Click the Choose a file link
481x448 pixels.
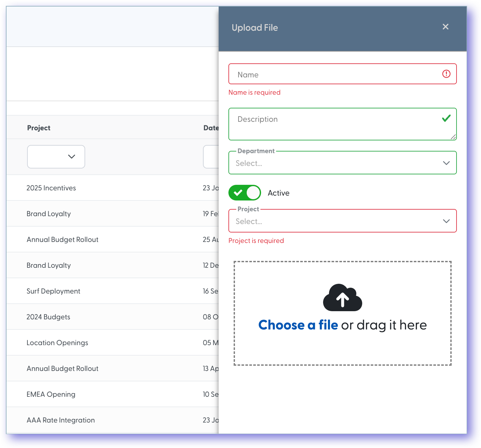[x=298, y=325]
